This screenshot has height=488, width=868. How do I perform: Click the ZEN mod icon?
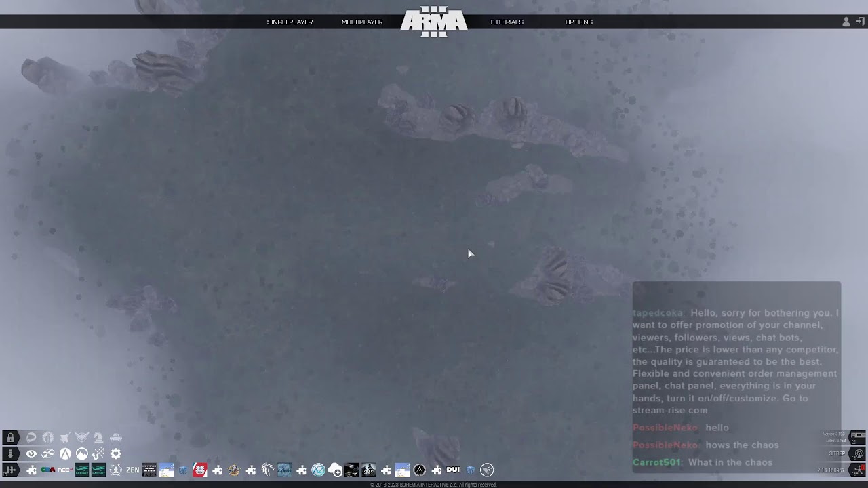[133, 470]
